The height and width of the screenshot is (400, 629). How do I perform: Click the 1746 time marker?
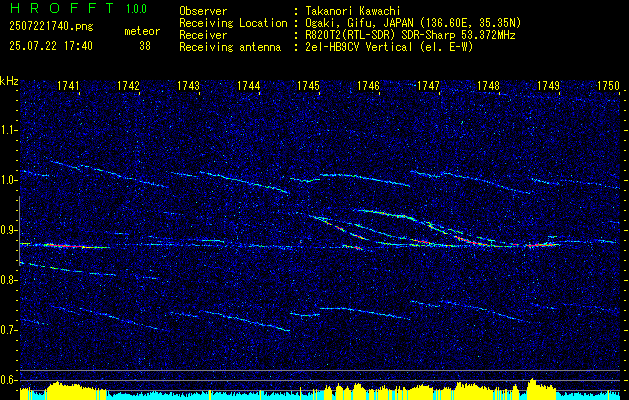(369, 86)
